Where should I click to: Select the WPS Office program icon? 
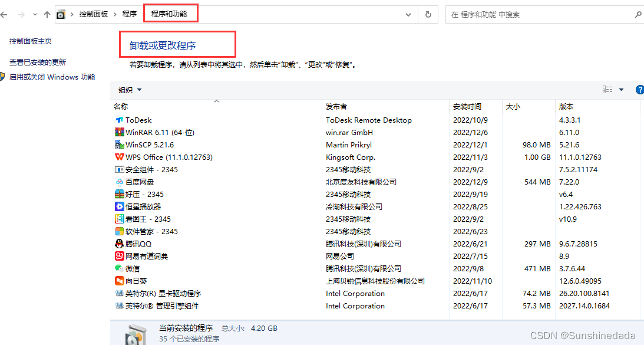point(120,157)
